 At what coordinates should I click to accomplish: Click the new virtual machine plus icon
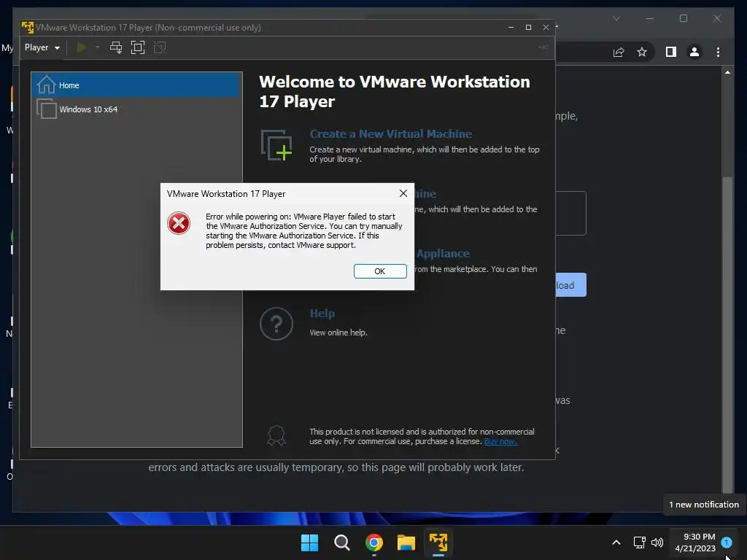276,145
